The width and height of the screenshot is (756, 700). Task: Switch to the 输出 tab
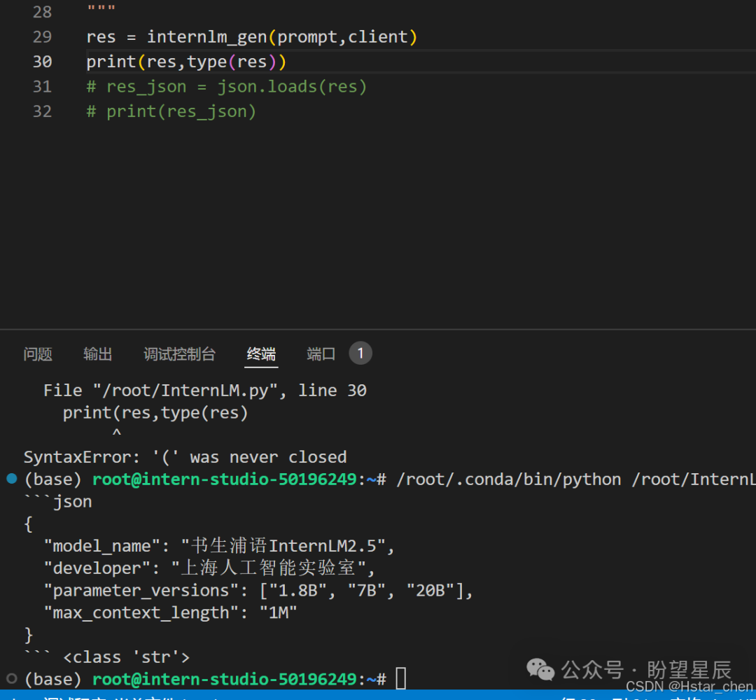(97, 354)
